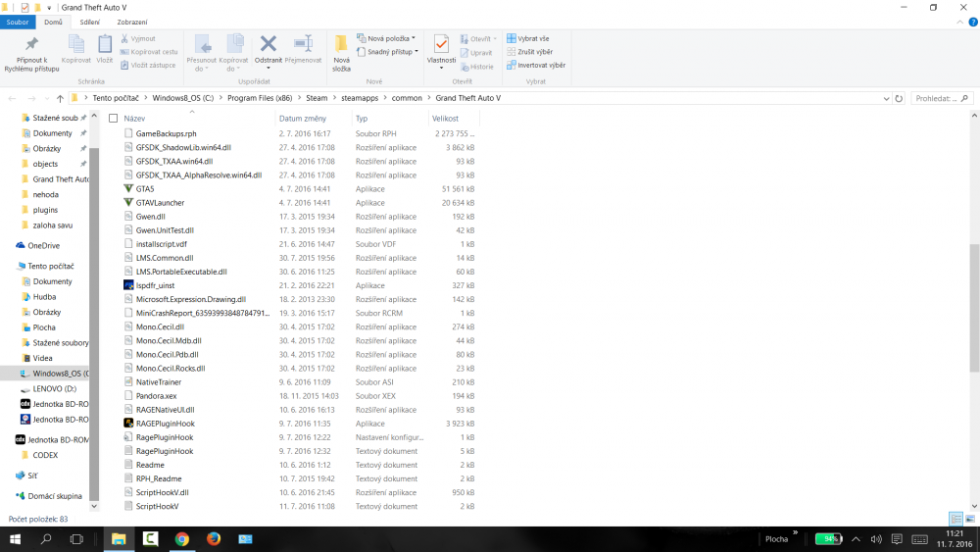This screenshot has height=552, width=980.
Task: Click the Prohledat search field
Action: [x=941, y=99]
